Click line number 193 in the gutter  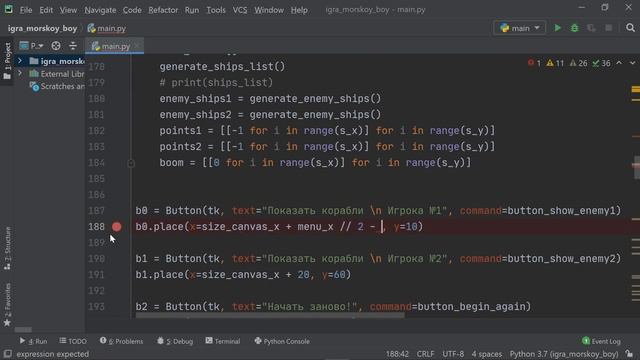click(x=96, y=307)
